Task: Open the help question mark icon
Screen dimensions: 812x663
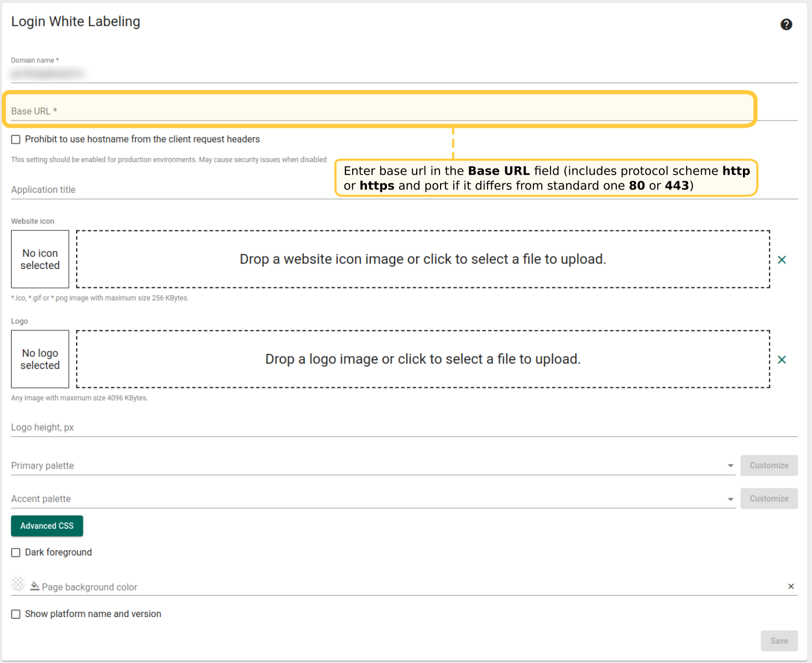Action: [786, 24]
